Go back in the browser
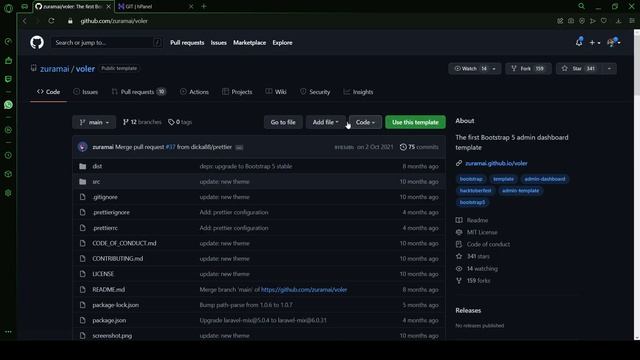The image size is (640, 360). click(24, 21)
